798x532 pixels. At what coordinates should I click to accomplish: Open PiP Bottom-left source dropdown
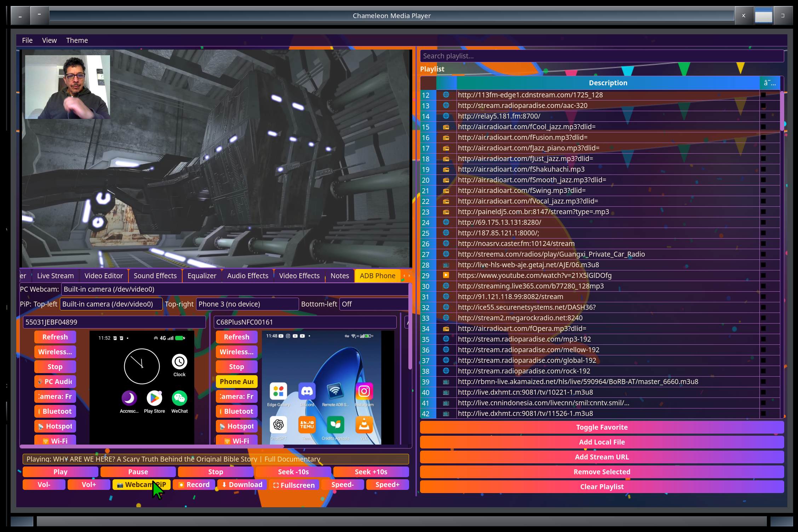coord(374,304)
